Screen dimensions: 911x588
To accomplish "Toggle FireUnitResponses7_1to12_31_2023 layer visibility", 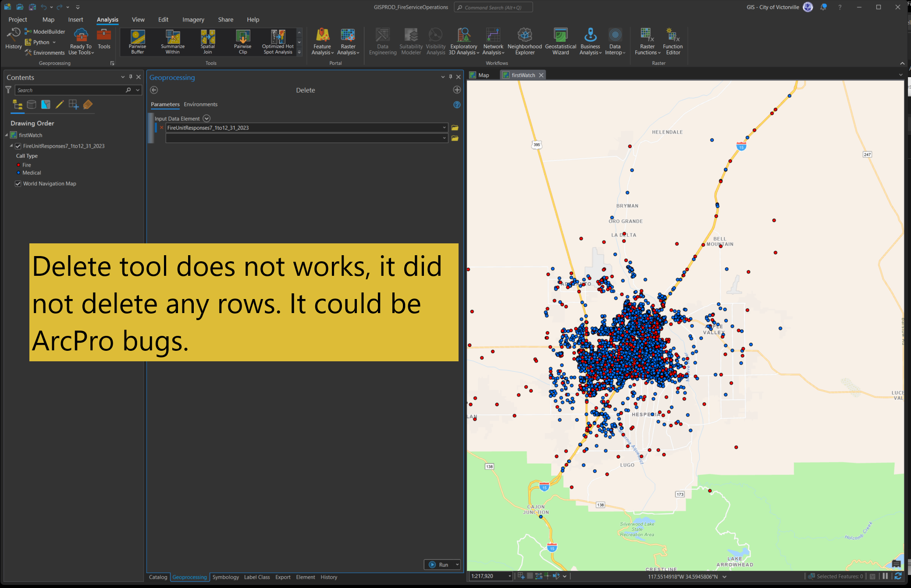I will tap(18, 146).
